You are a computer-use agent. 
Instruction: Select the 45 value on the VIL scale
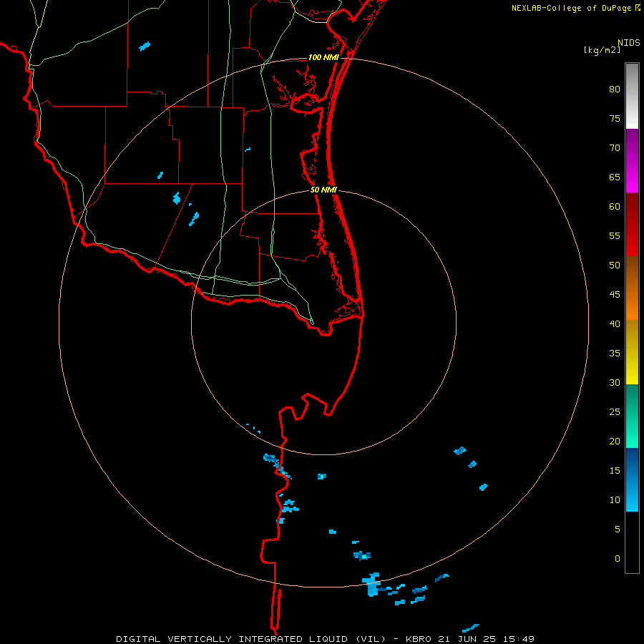tap(615, 295)
